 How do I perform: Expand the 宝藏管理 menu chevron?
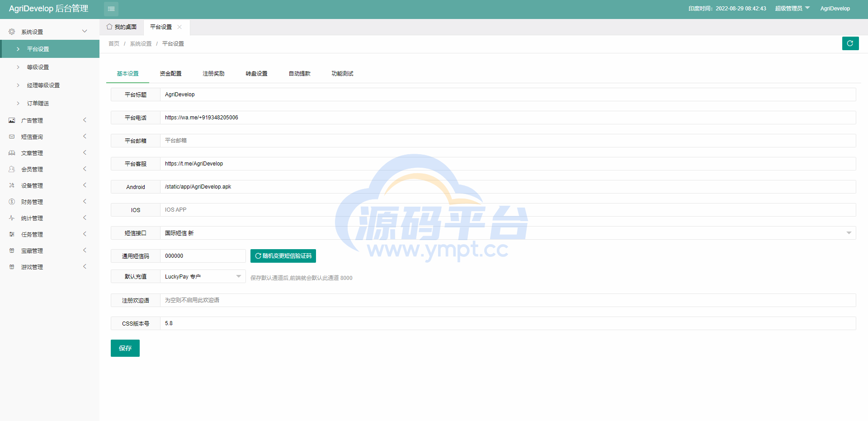[85, 250]
